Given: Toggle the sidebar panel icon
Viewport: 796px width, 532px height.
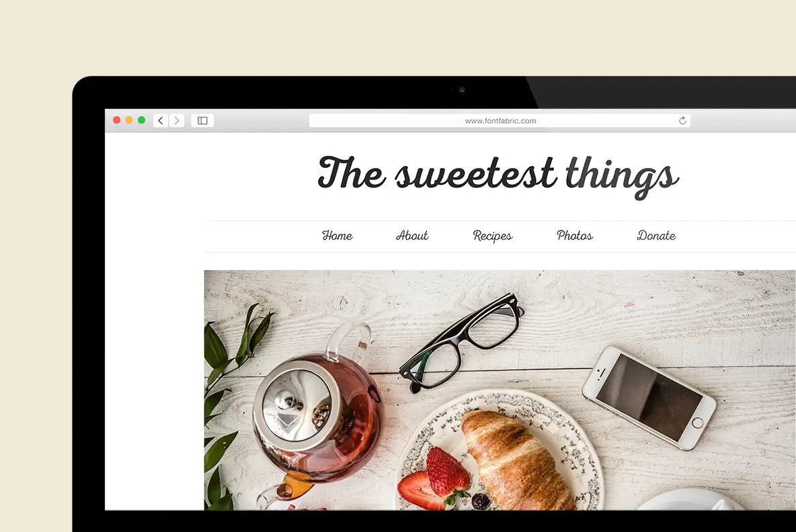Looking at the screenshot, I should pyautogui.click(x=202, y=121).
